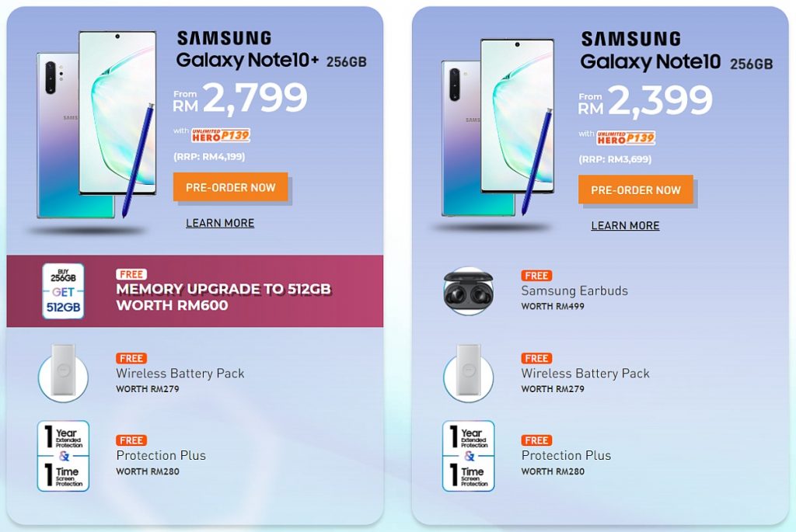Click Note10 Wireless Battery Pack icon

click(x=468, y=374)
